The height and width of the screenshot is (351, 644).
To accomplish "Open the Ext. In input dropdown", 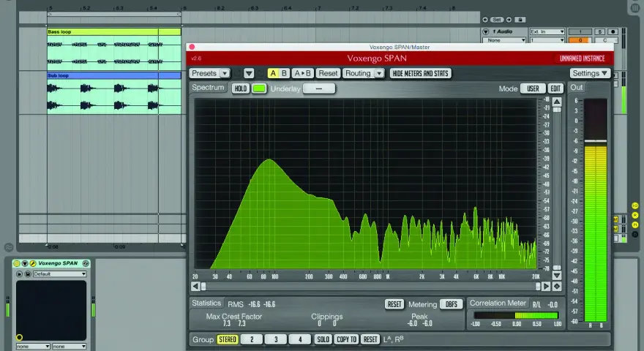I will point(547,31).
